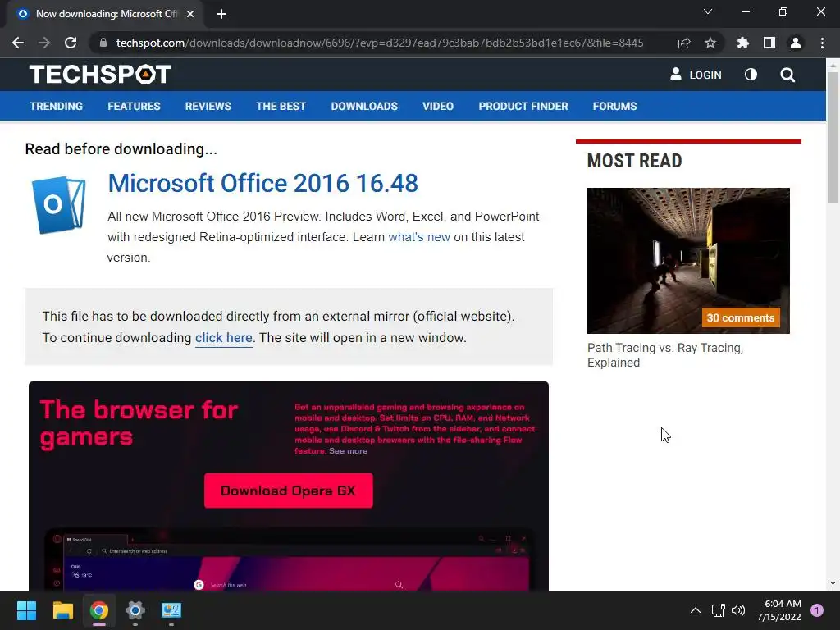Toggle dark mode contrast icon
840x630 pixels.
[751, 75]
